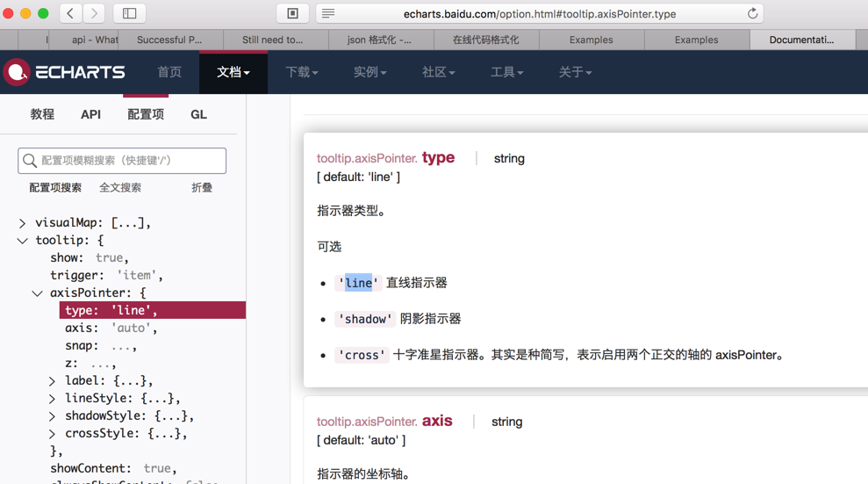The image size is (868, 484).
Task: Click the 'tooltip.axisPointer. axis' heading
Action: pos(384,421)
